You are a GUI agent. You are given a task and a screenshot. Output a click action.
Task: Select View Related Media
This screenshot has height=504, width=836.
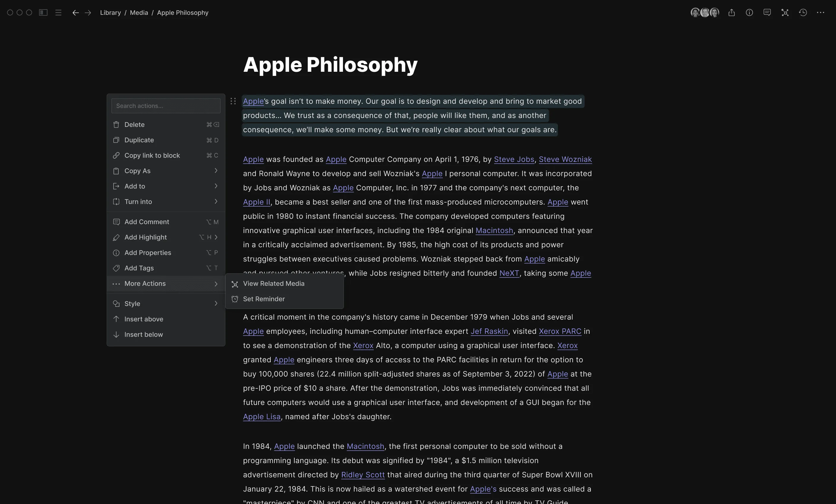point(284,283)
